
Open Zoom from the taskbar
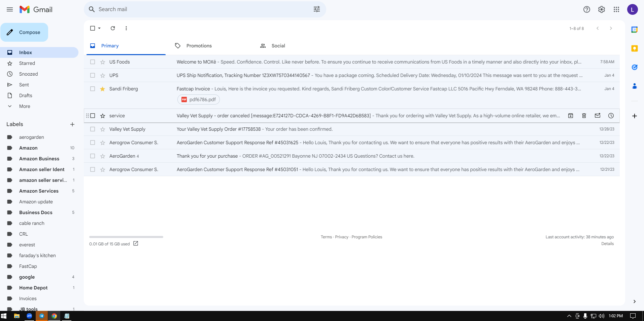[x=29, y=316]
